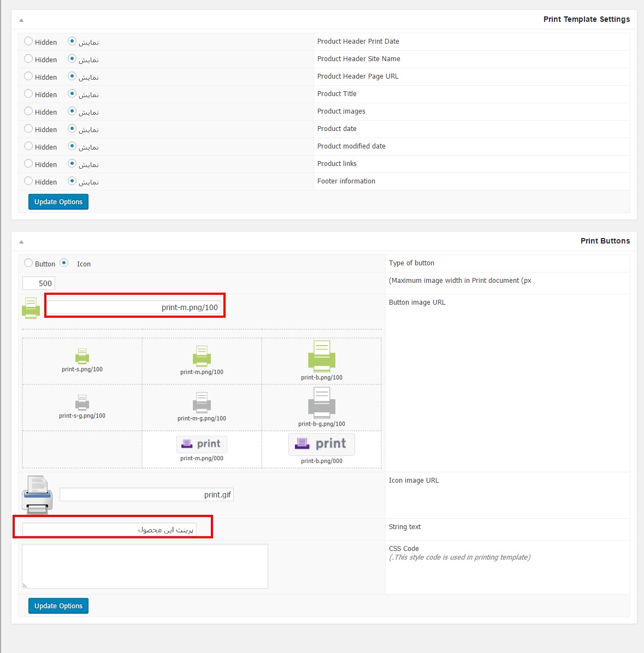Select Icon as type of button
The image size is (644, 653).
pyautogui.click(x=64, y=263)
